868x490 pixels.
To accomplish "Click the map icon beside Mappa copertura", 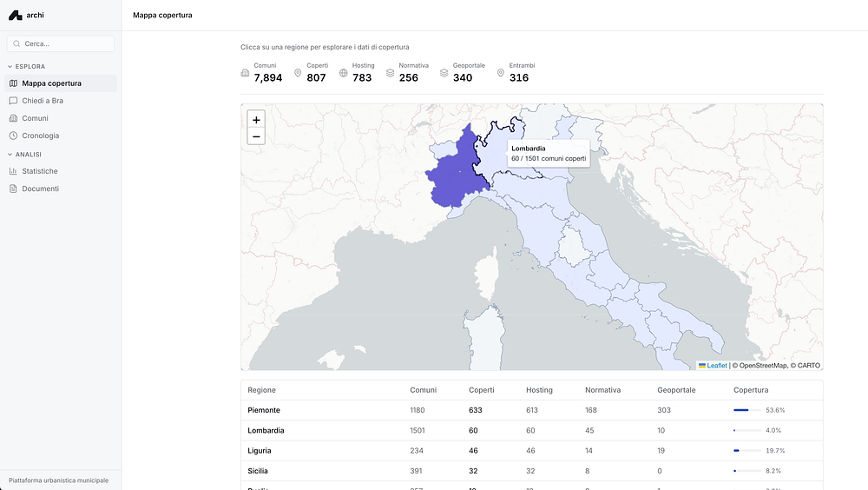I will 13,83.
